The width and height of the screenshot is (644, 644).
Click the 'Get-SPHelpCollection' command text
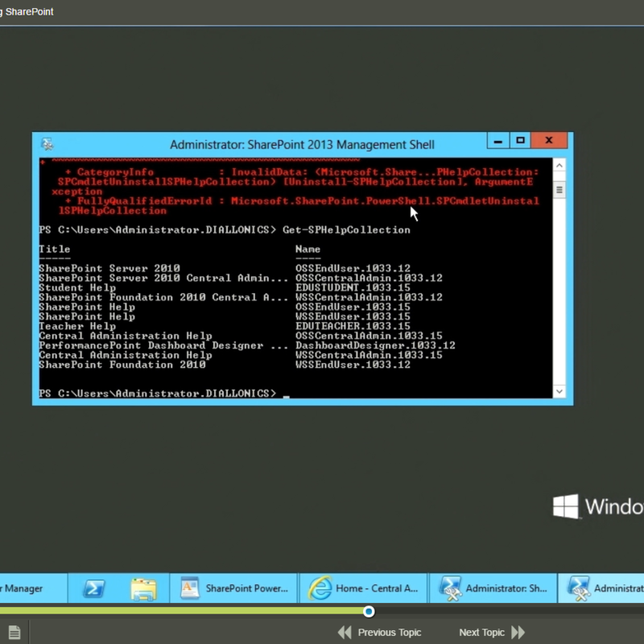pyautogui.click(x=346, y=229)
